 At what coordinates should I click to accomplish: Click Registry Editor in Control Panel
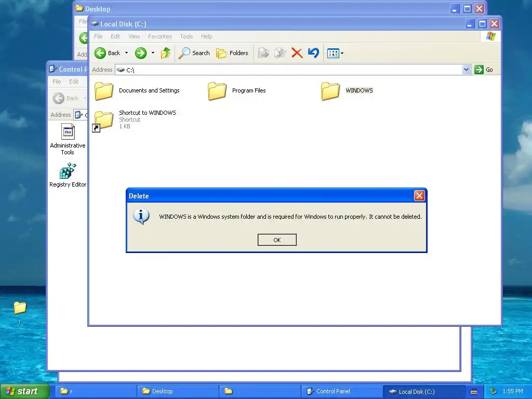coord(68,175)
